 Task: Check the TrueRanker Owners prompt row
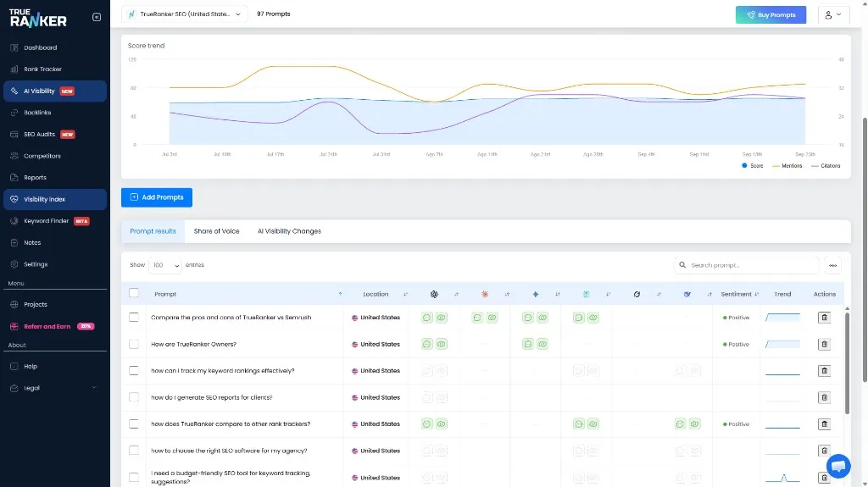133,344
